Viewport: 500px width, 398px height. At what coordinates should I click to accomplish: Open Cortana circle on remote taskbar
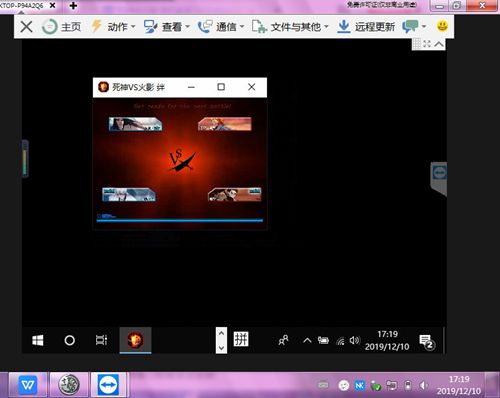click(69, 340)
